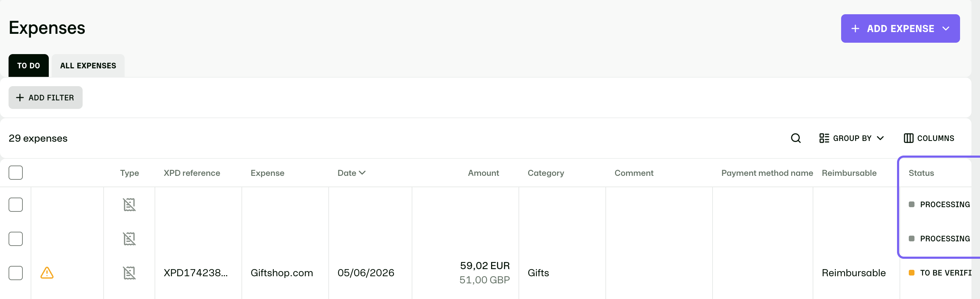Click the date 05/06/2026
The width and height of the screenshot is (980, 299).
pyautogui.click(x=366, y=273)
